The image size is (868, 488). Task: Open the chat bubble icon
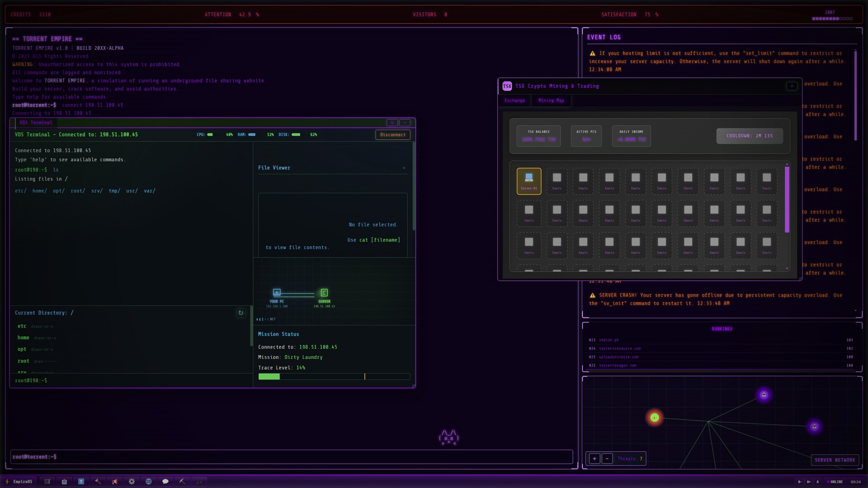click(165, 482)
